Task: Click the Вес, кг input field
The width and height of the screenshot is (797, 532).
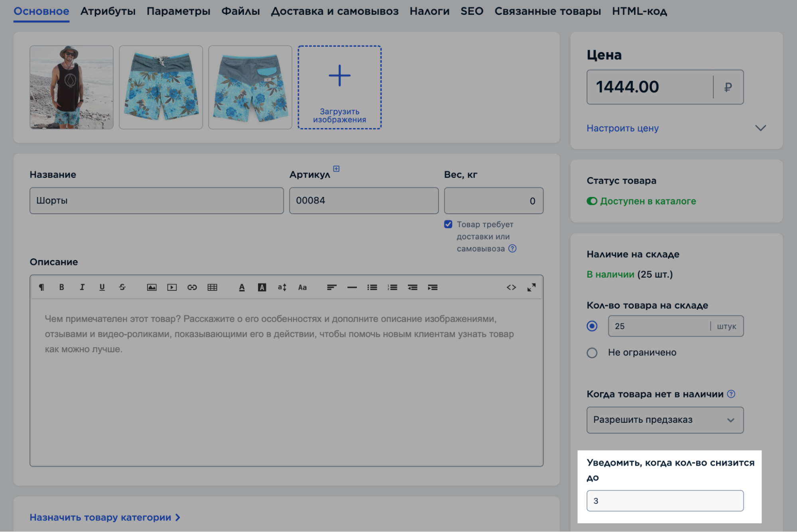Action: [494, 201]
